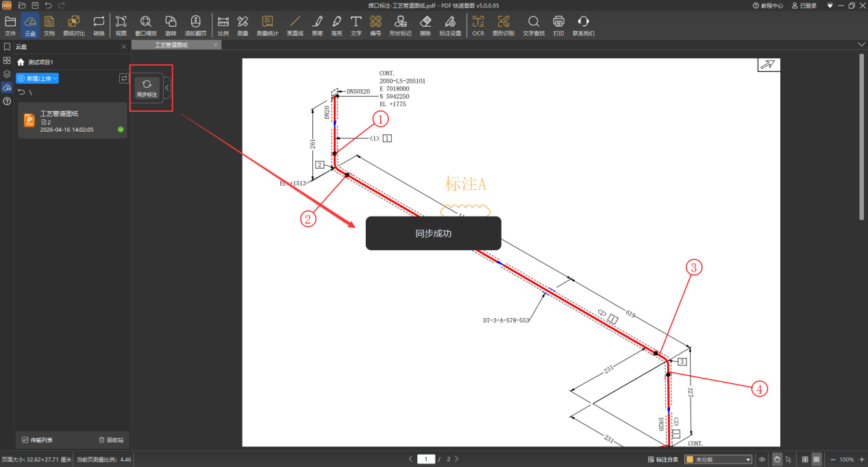Click the zoom in plus button
Screen dimensions: 868x467
click(862, 459)
